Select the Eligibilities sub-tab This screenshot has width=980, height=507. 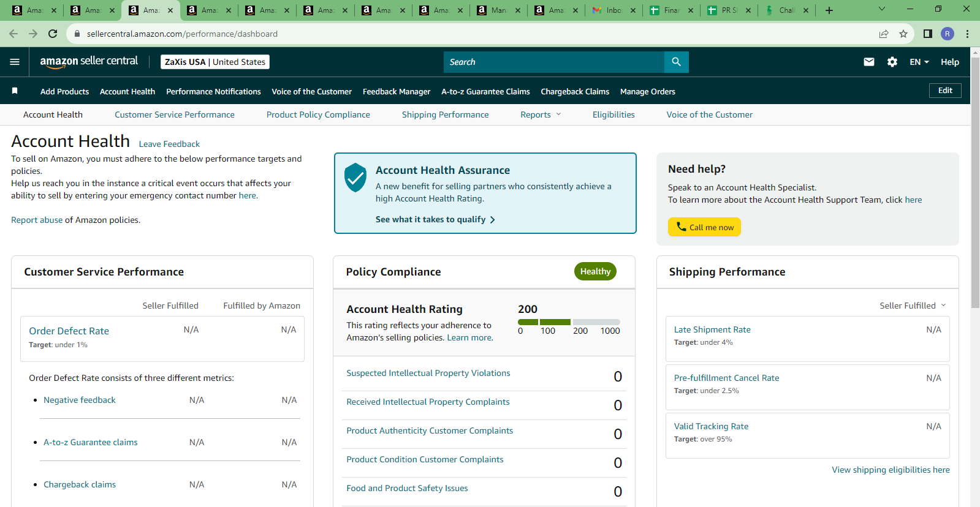(x=613, y=115)
